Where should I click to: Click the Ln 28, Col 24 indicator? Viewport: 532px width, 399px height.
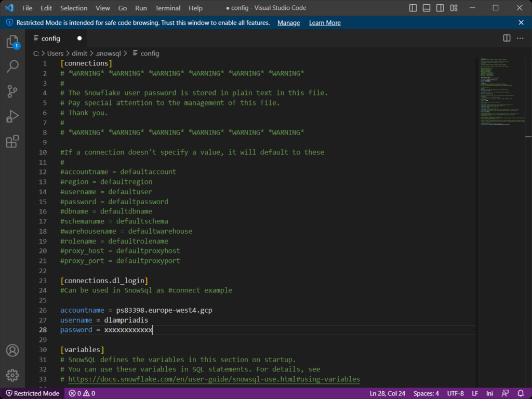pos(387,393)
